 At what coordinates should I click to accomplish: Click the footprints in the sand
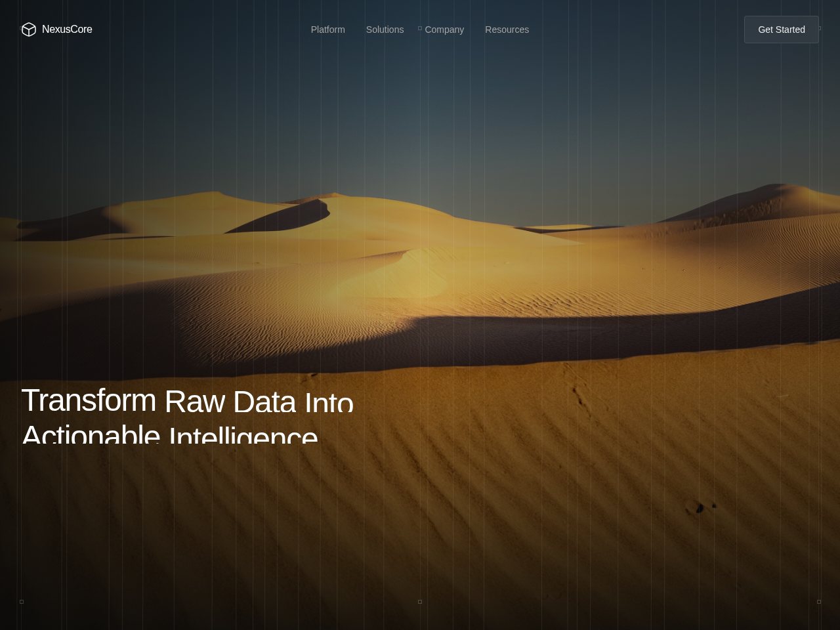[701, 507]
